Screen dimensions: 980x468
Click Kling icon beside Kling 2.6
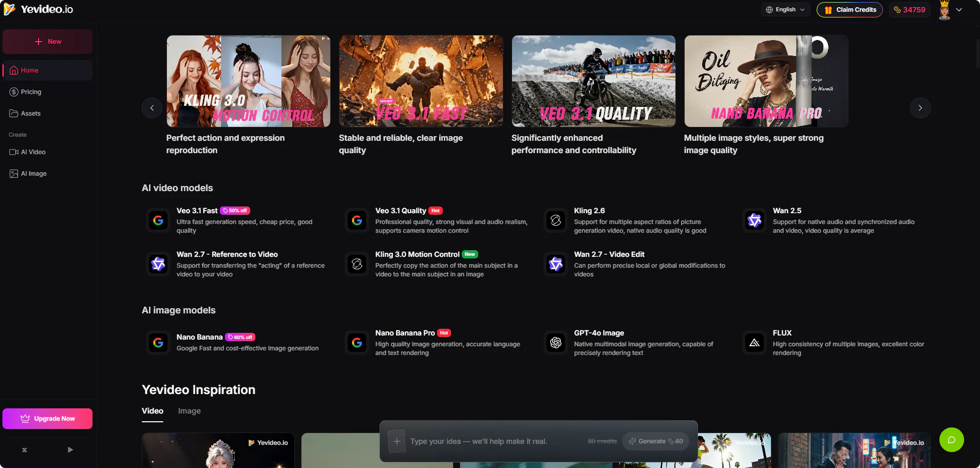(556, 220)
